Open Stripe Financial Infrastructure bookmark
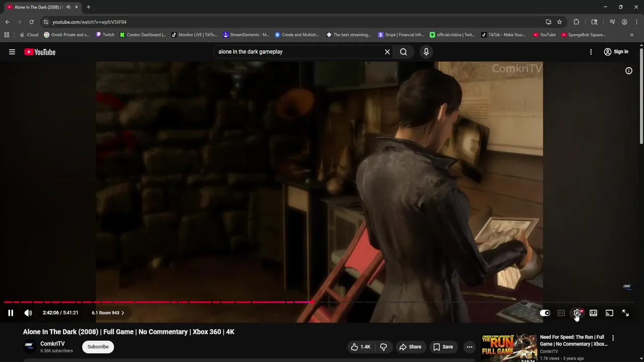The image size is (644, 362). coord(401,35)
